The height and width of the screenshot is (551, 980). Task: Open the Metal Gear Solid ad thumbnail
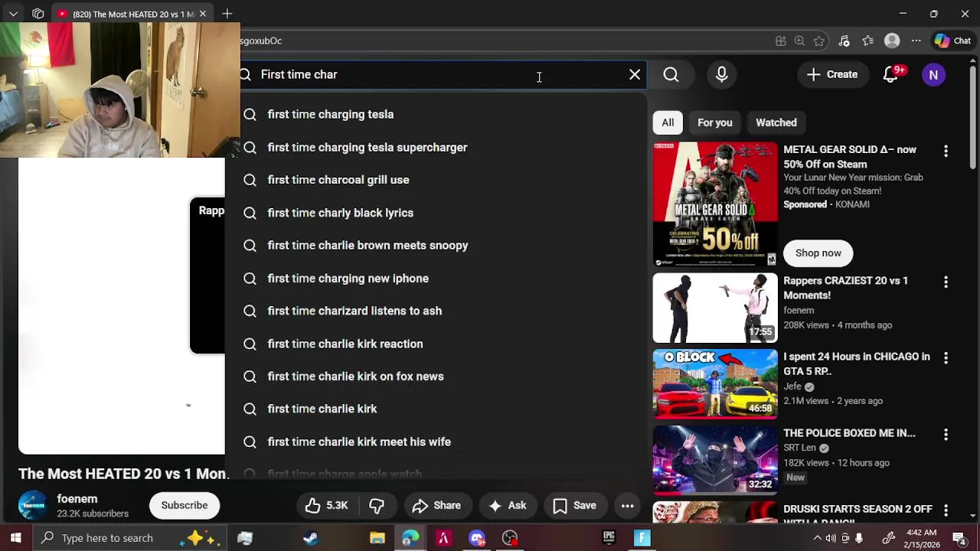[x=715, y=204]
